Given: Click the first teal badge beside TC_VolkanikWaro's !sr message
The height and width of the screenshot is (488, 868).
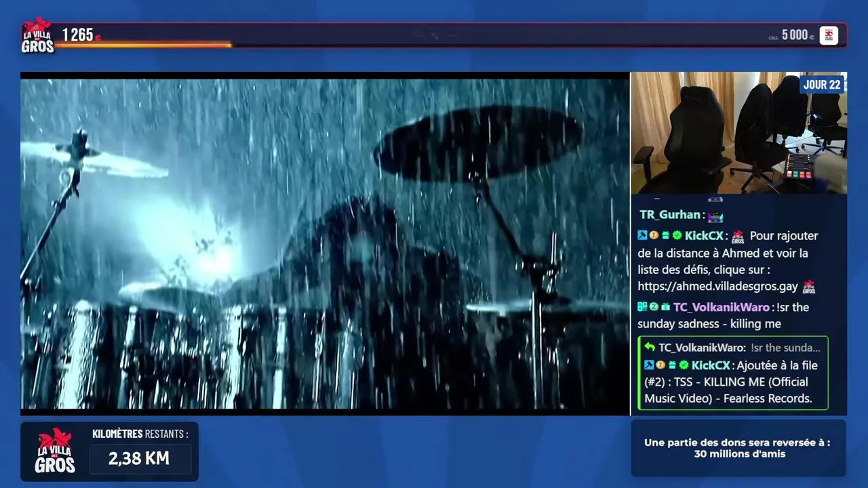Looking at the screenshot, I should tap(642, 307).
